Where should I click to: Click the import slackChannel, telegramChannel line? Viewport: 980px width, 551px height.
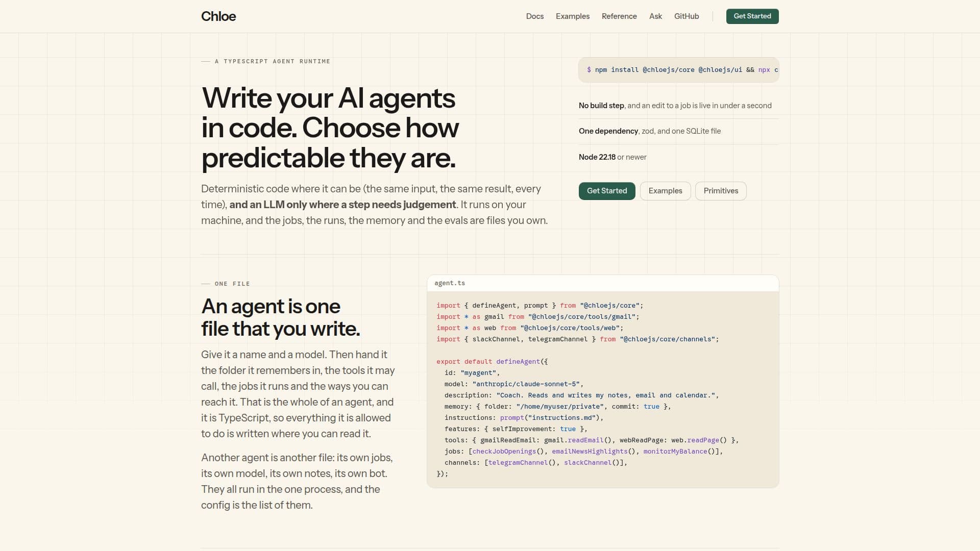point(577,339)
